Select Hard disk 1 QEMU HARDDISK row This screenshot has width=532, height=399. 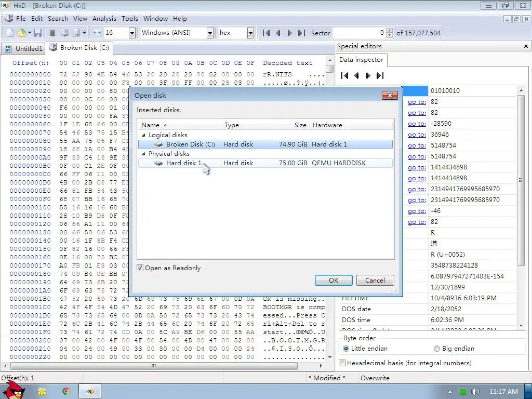click(x=265, y=163)
